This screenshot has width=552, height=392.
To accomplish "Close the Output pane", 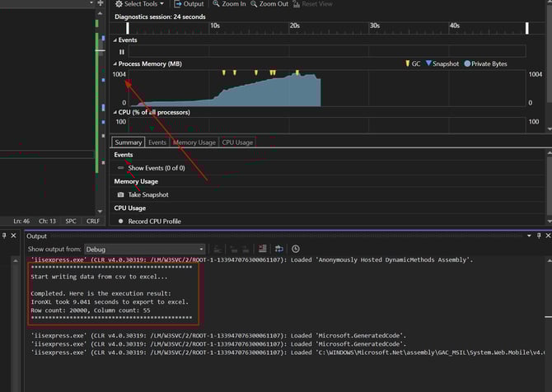I will pyautogui.click(x=548, y=236).
